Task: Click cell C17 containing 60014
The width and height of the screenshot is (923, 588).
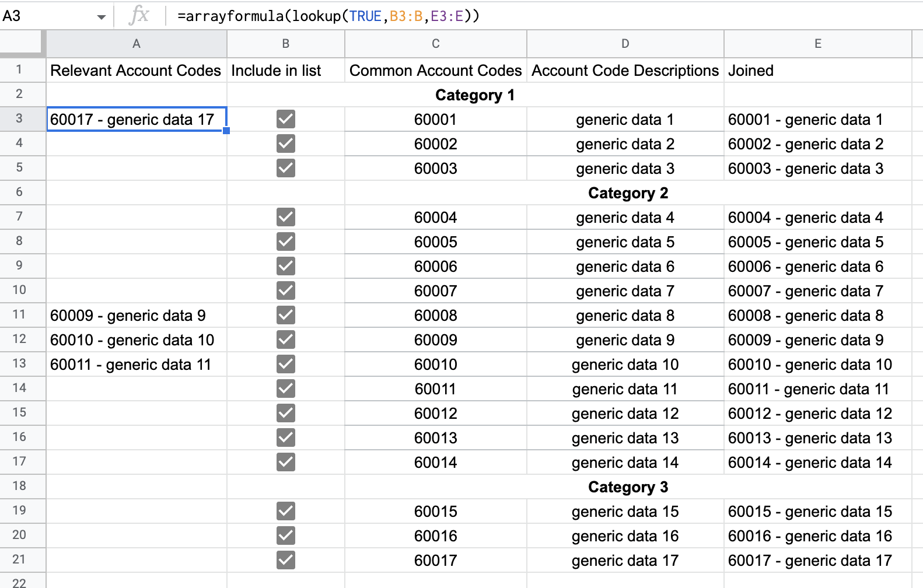Action: (436, 462)
